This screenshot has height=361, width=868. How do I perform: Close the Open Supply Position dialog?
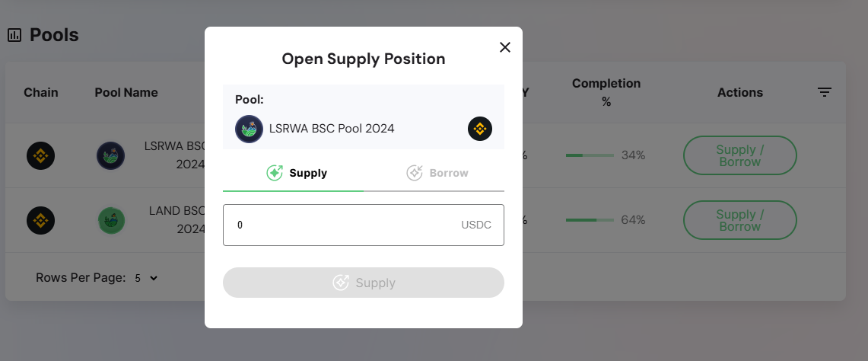(x=504, y=47)
